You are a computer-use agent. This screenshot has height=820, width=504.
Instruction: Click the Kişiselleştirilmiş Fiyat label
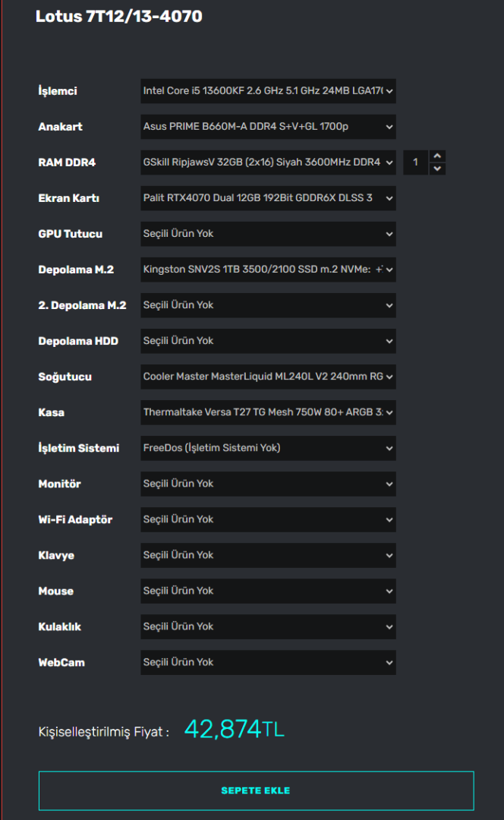(x=103, y=732)
